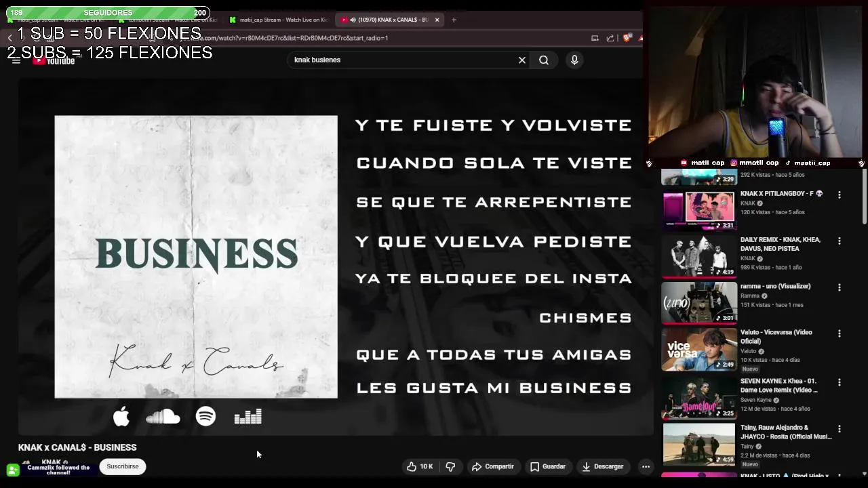This screenshot has height=488, width=868.
Task: Open 'Tainy, Rauw Alejandro & JHAYCO' title
Action: (786, 432)
